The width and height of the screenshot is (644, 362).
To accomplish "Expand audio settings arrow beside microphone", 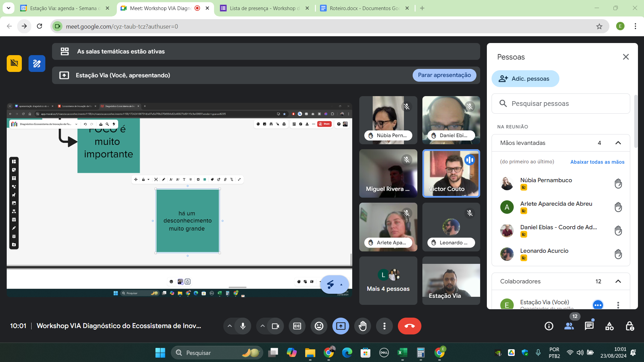I will (230, 326).
